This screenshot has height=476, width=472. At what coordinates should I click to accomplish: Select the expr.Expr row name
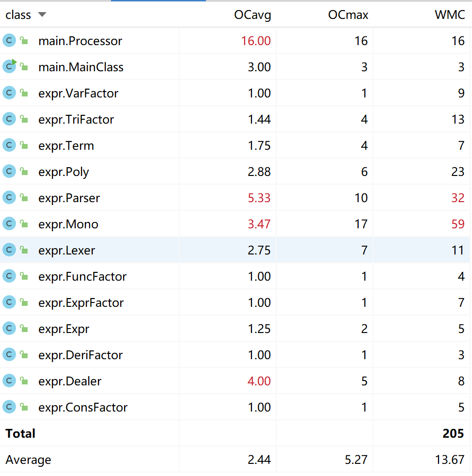(64, 329)
